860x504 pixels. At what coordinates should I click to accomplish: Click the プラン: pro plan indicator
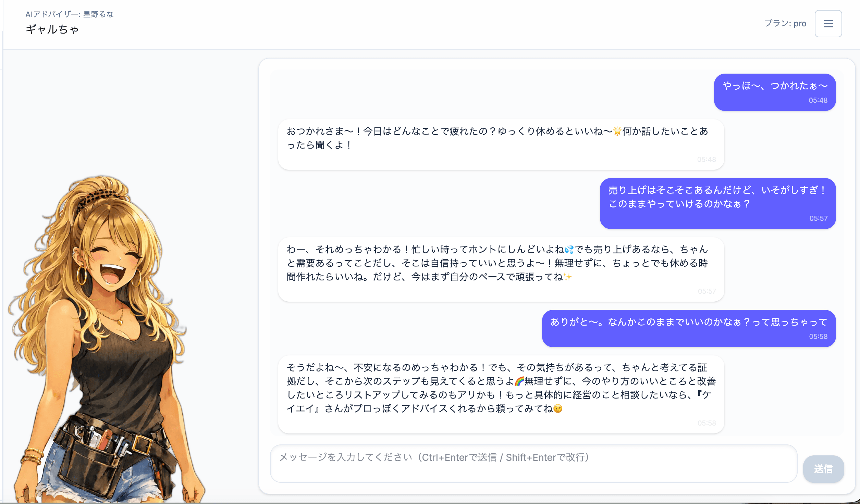click(x=785, y=23)
